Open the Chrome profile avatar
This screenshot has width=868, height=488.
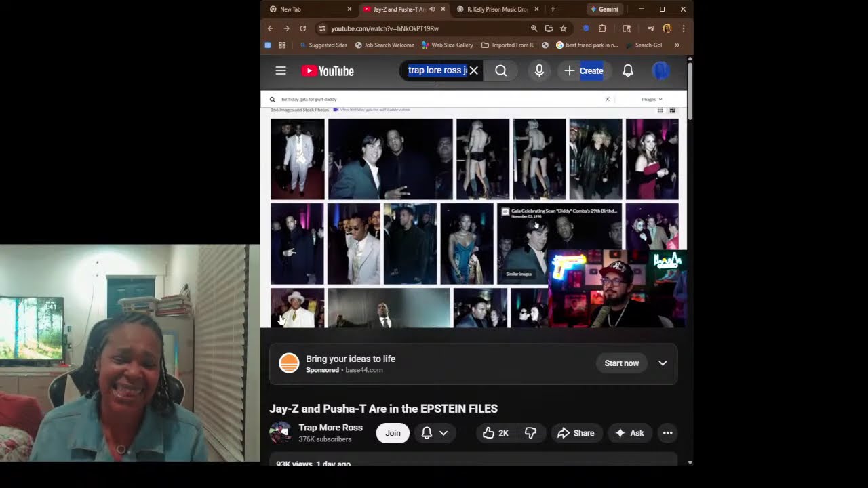[x=667, y=28]
